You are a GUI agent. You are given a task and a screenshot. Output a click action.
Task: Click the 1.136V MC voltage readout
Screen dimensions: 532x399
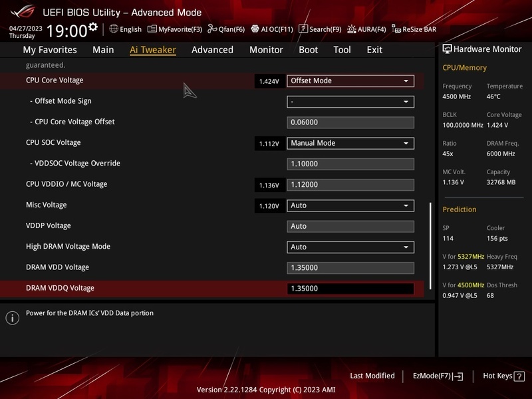pos(269,186)
